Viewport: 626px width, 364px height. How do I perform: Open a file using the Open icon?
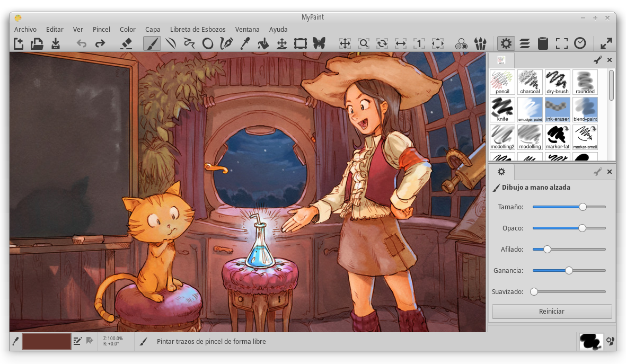pyautogui.click(x=37, y=43)
